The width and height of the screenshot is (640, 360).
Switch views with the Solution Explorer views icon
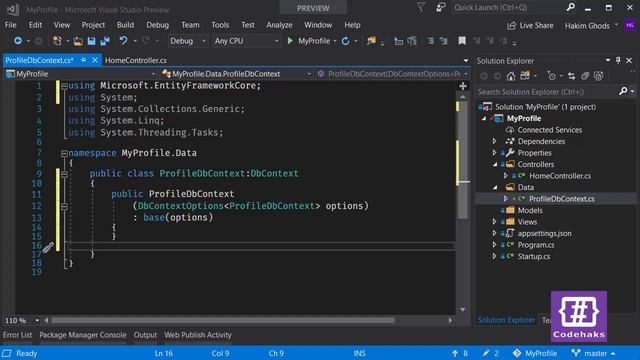click(x=525, y=76)
